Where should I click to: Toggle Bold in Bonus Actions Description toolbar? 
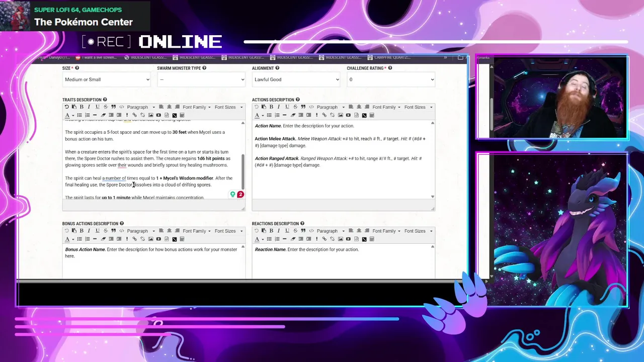(82, 231)
